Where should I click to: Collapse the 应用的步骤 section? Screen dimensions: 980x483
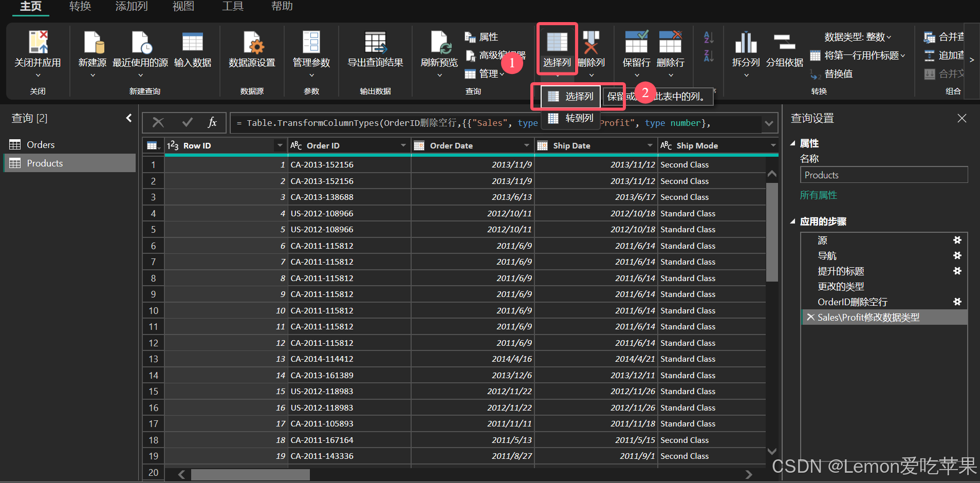point(793,221)
